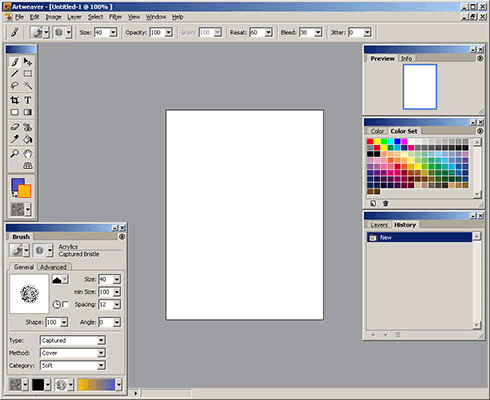Activate the Eyedropper tool
Viewport: 490px width, 400px height.
coord(14,139)
